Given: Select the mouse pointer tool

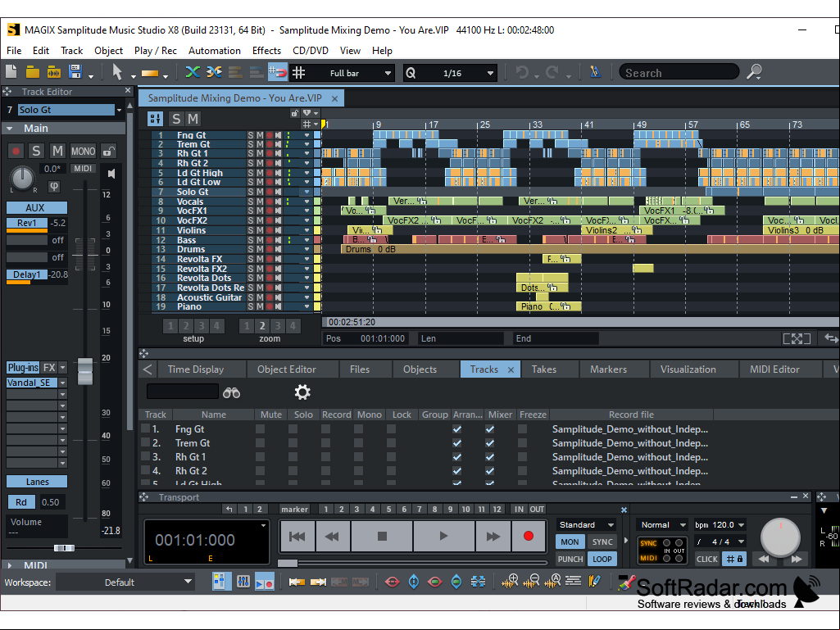Looking at the screenshot, I should point(117,72).
